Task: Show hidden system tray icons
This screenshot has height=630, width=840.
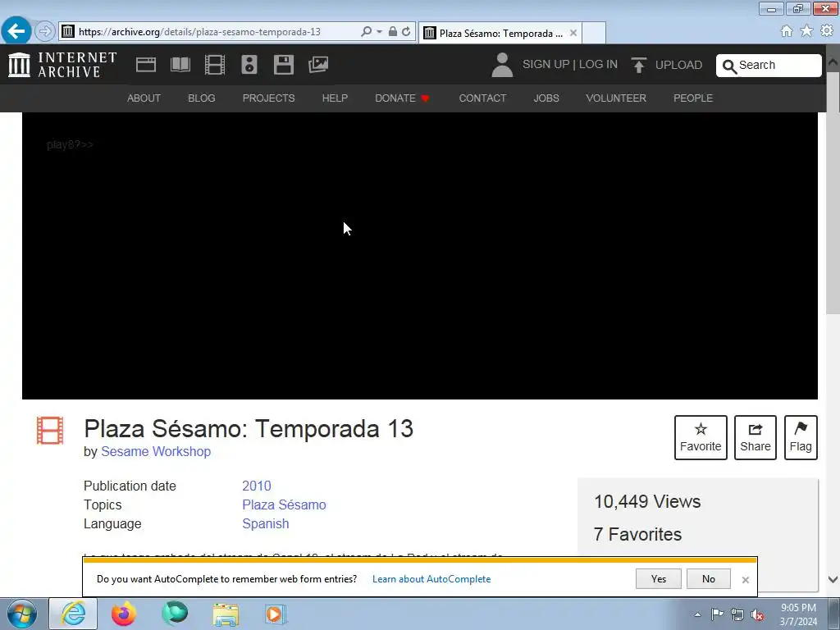Action: click(697, 615)
